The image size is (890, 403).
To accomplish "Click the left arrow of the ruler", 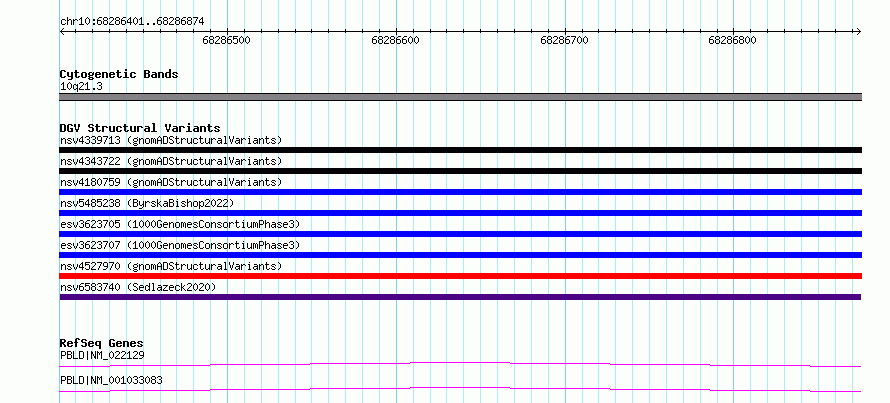I will coord(62,32).
